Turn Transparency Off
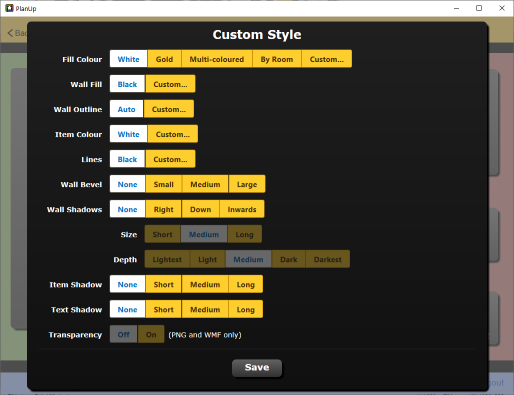 [124, 334]
